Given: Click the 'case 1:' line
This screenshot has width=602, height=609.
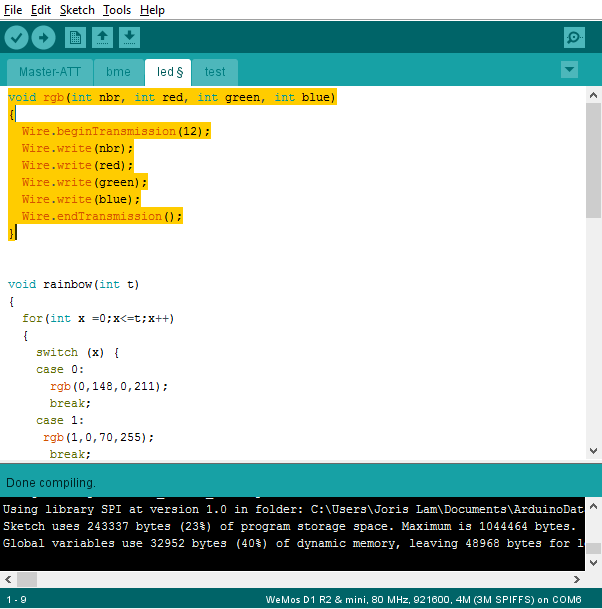Looking at the screenshot, I should (60, 420).
